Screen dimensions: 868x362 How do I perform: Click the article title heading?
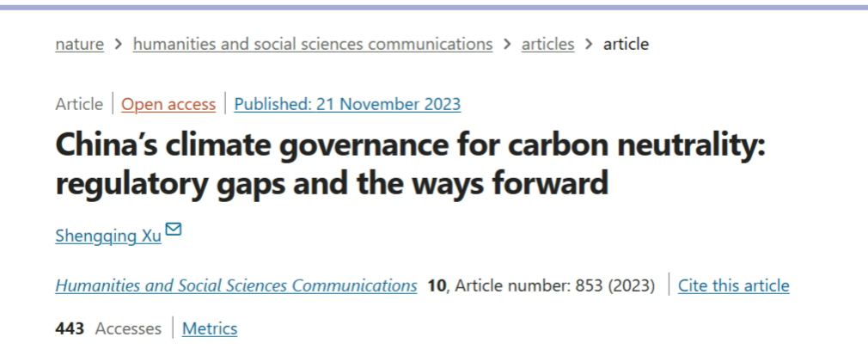pos(410,163)
